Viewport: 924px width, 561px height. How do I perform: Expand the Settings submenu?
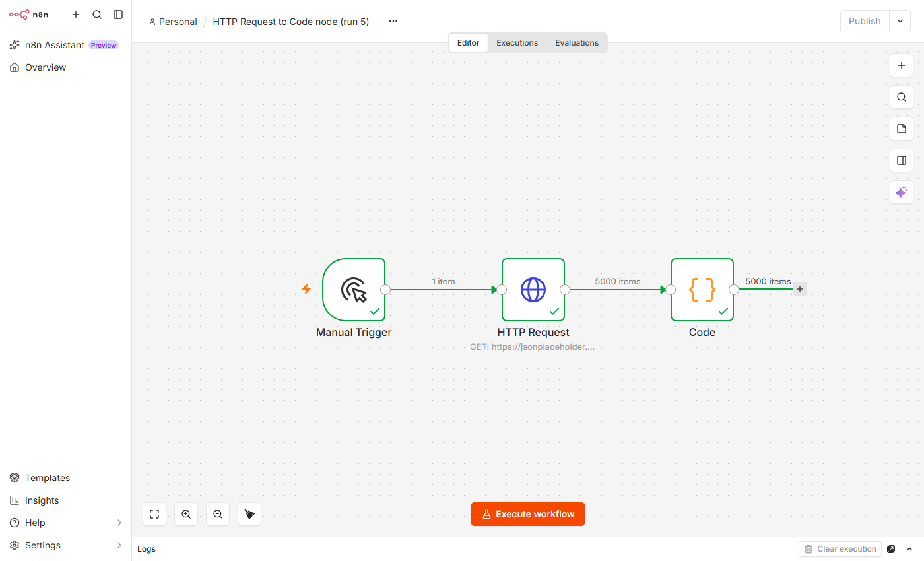pyautogui.click(x=66, y=545)
